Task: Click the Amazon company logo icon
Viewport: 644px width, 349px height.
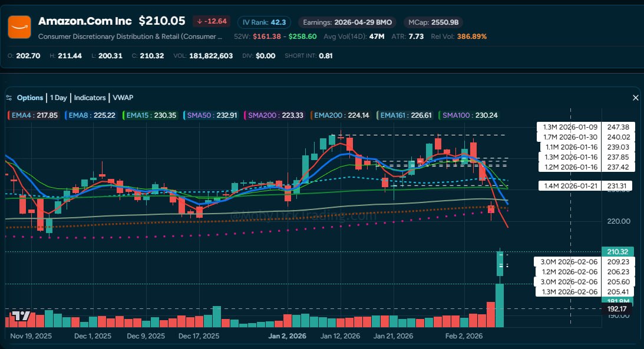Action: [19, 26]
